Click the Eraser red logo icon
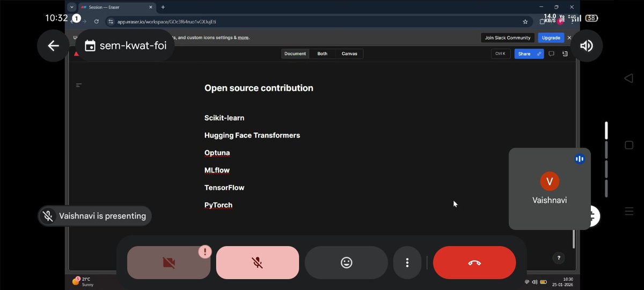Screen dimensions: 644x290 tap(76, 54)
